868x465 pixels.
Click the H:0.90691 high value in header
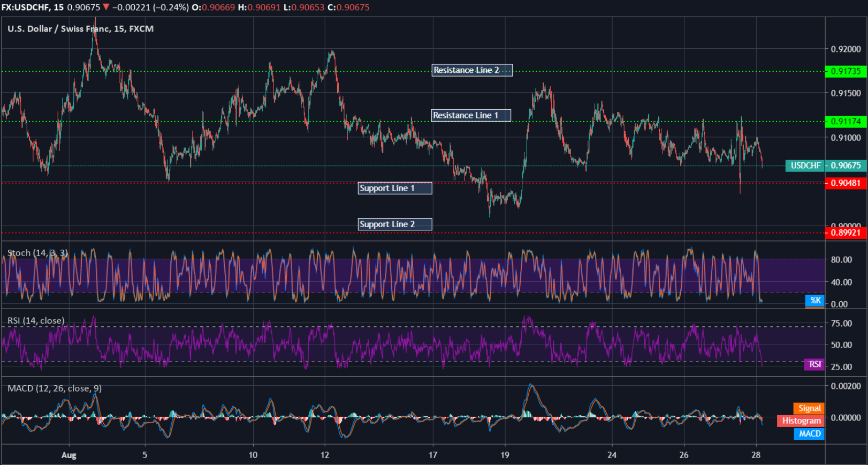click(260, 7)
